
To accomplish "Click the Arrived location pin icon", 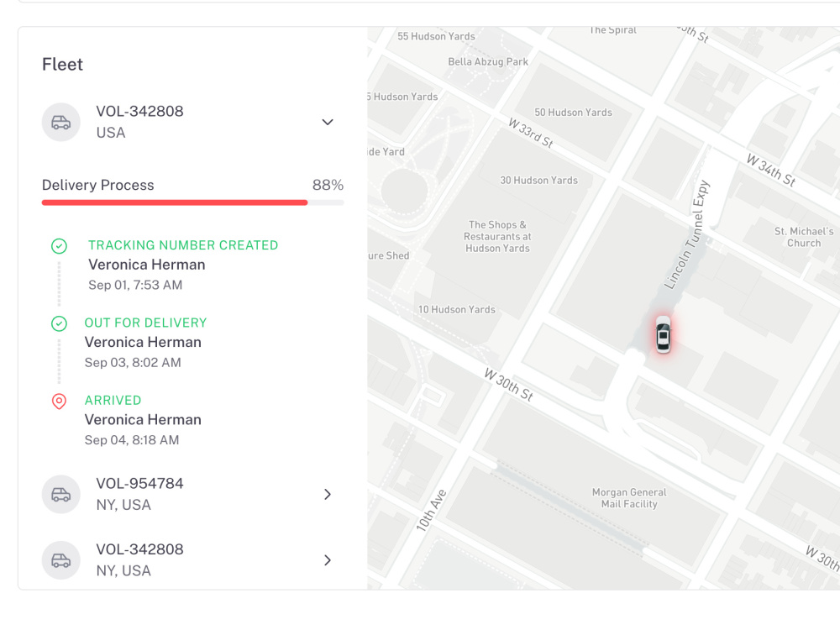I will [x=59, y=402].
